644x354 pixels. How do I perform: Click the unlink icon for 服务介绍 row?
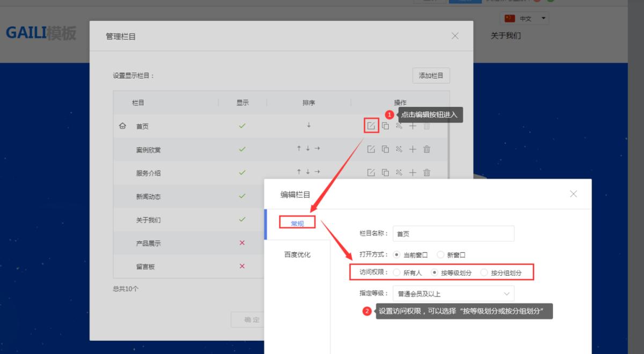click(399, 172)
